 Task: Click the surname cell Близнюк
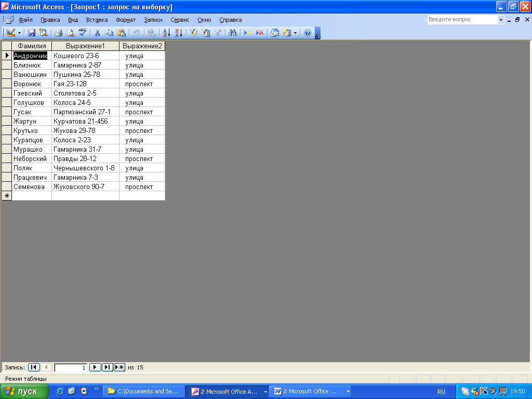(32, 65)
